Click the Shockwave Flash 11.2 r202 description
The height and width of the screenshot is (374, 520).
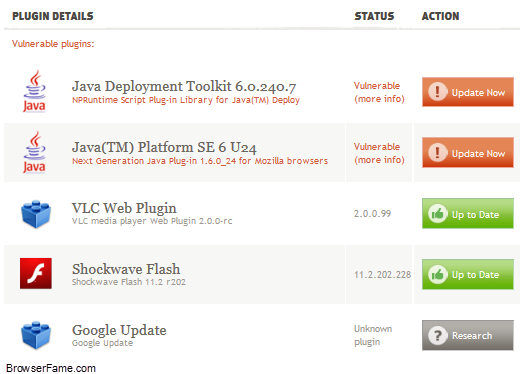click(129, 282)
